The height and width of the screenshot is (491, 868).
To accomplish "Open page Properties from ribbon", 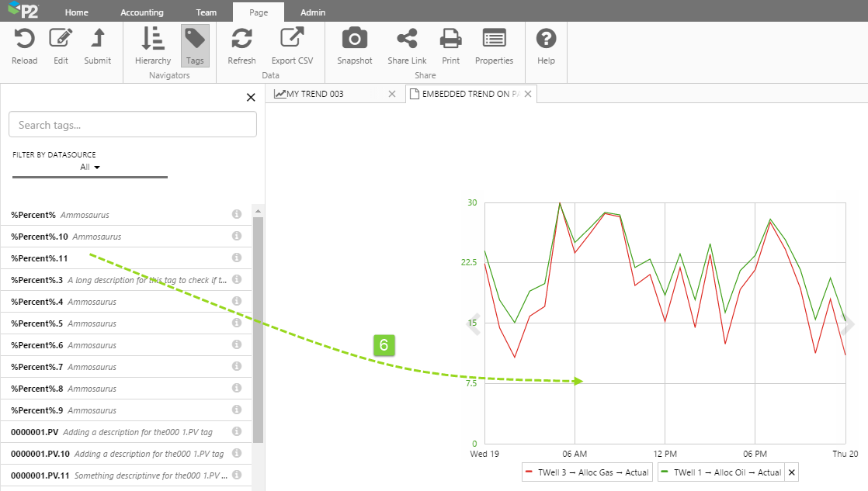I will (x=494, y=39).
